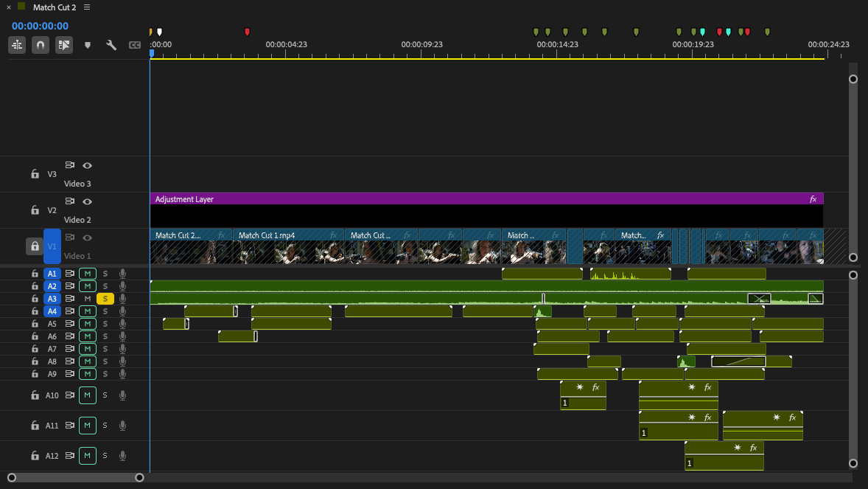The height and width of the screenshot is (489, 868).
Task: Toggle A11 track lock
Action: tap(35, 426)
